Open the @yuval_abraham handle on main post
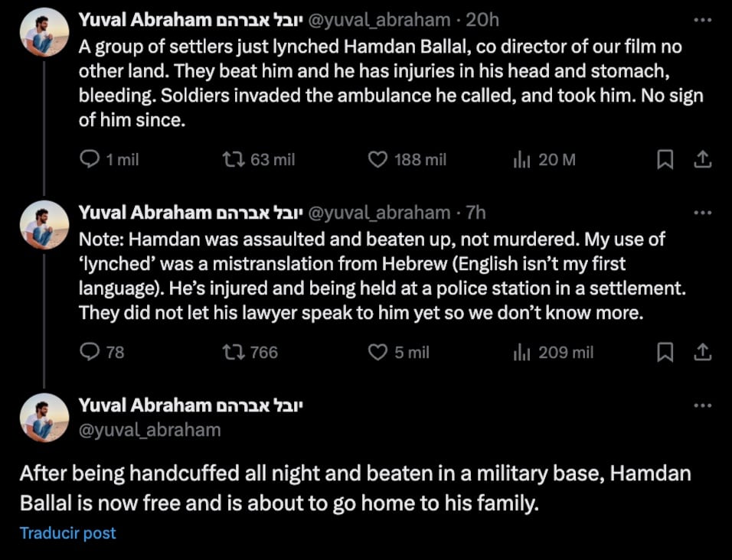 tap(150, 430)
